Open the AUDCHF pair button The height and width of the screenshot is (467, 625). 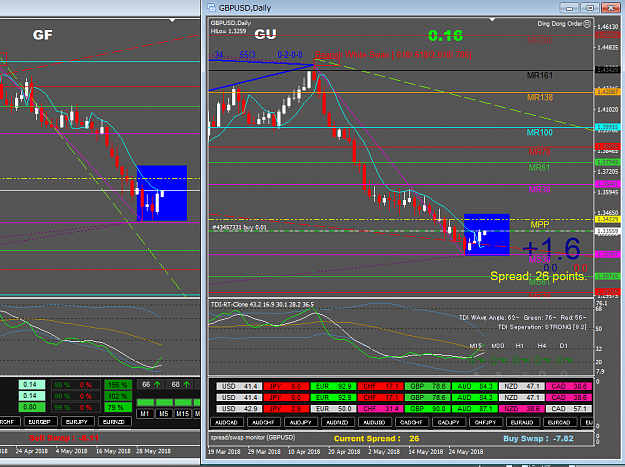point(263,422)
